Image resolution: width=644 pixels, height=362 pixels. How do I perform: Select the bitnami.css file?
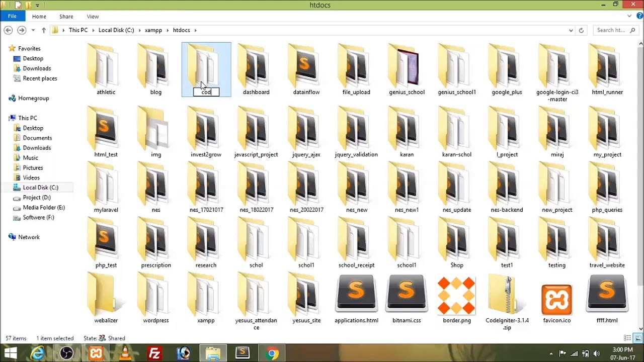[x=407, y=299]
